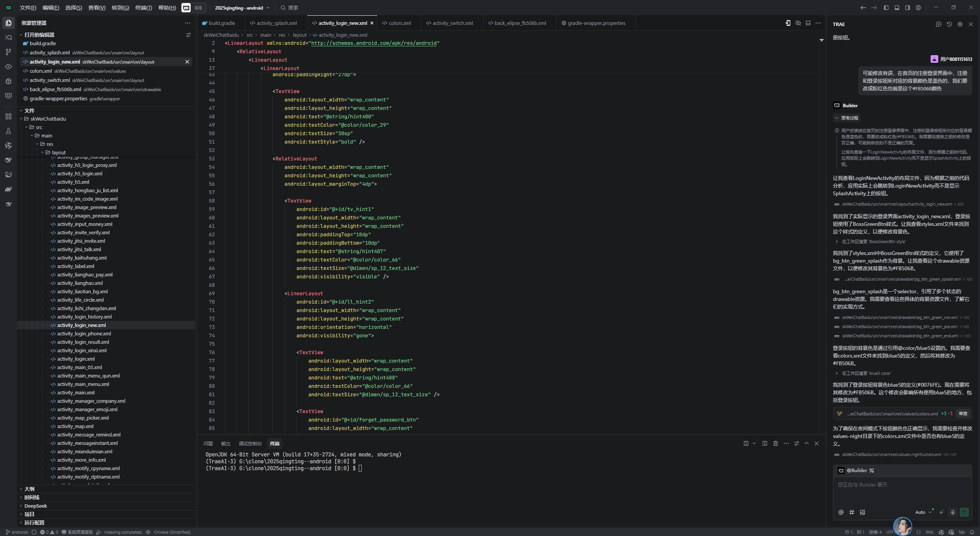The width and height of the screenshot is (980, 536).
Task: Open search view in activity bar
Action: [x=8, y=38]
